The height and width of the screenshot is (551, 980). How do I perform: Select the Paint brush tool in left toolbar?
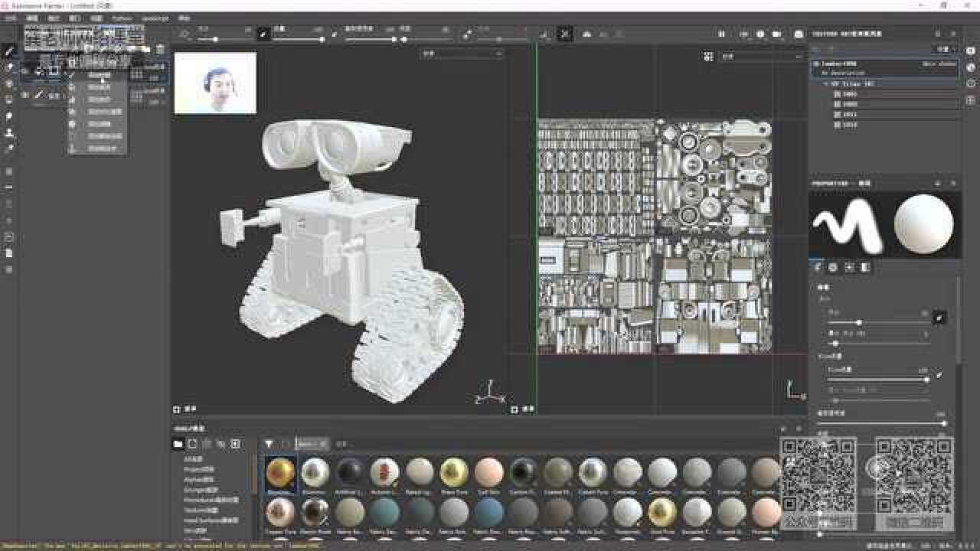click(x=10, y=51)
